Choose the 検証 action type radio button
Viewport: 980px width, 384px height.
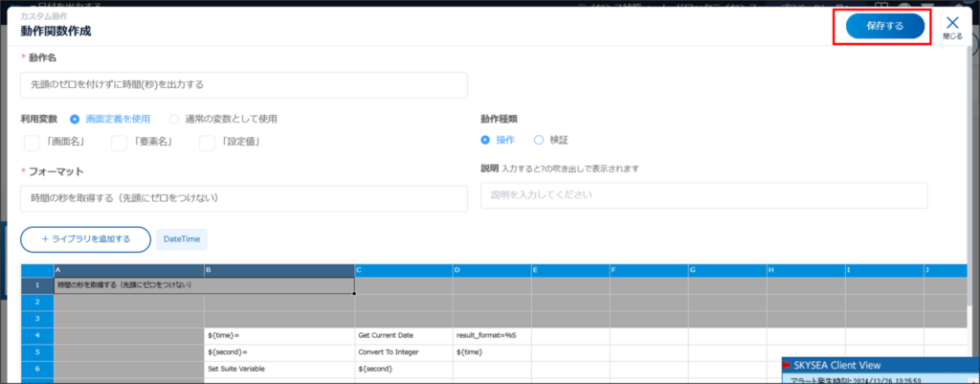539,140
